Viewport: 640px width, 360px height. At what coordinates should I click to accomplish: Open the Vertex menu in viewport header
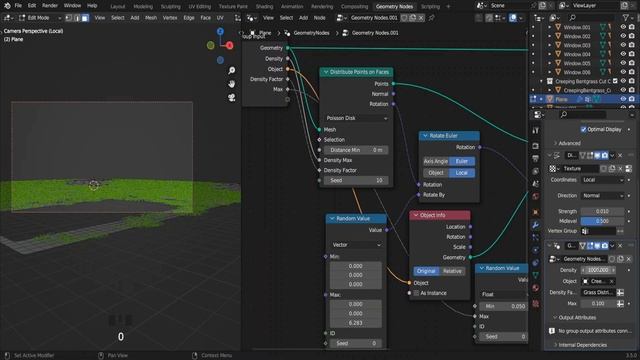(170, 18)
